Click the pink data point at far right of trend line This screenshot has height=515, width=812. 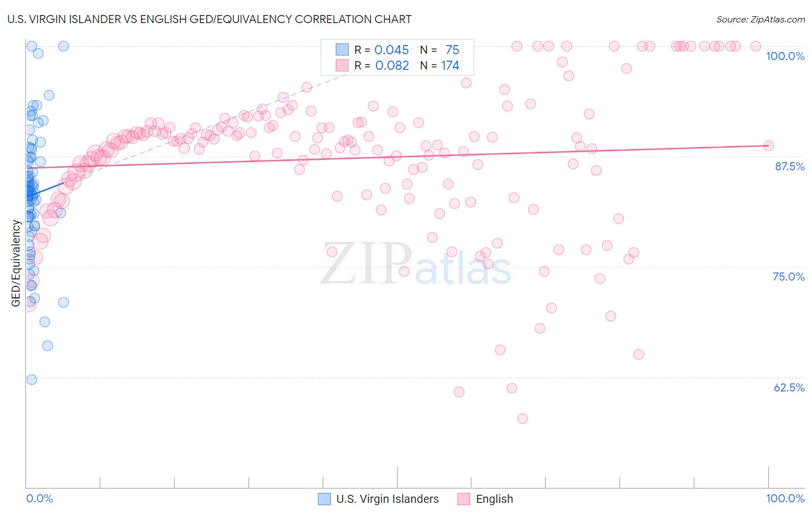(768, 145)
